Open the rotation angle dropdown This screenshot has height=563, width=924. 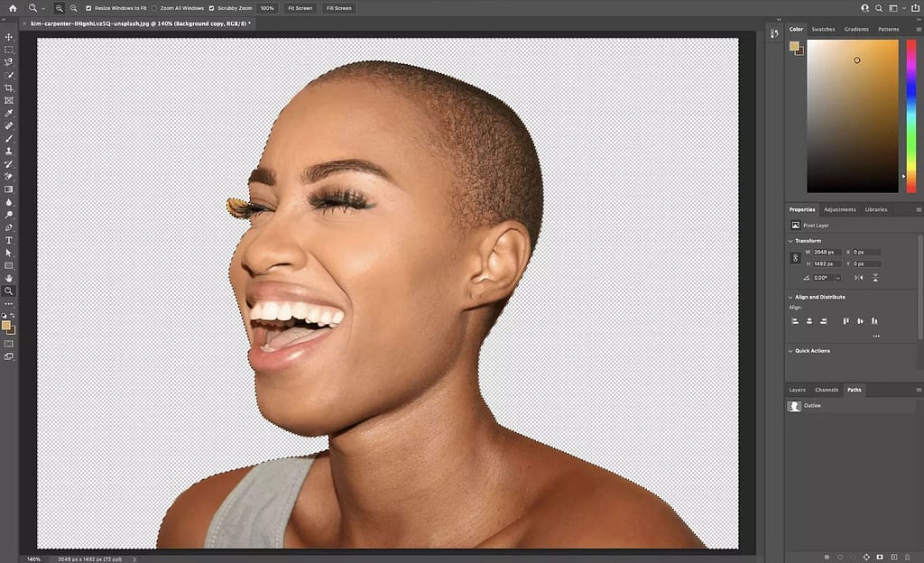838,277
